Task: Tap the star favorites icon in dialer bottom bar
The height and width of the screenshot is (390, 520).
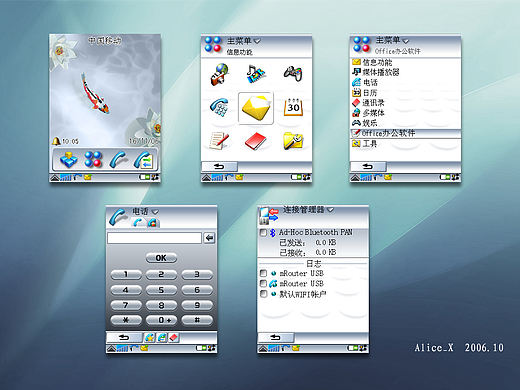Action: (x=150, y=338)
